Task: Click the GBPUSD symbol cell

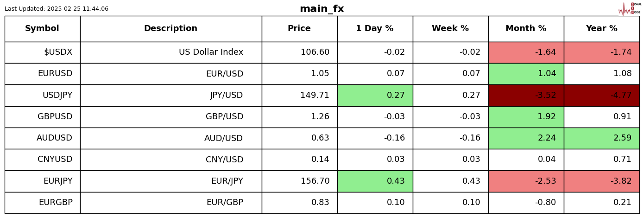Action: click(55, 117)
